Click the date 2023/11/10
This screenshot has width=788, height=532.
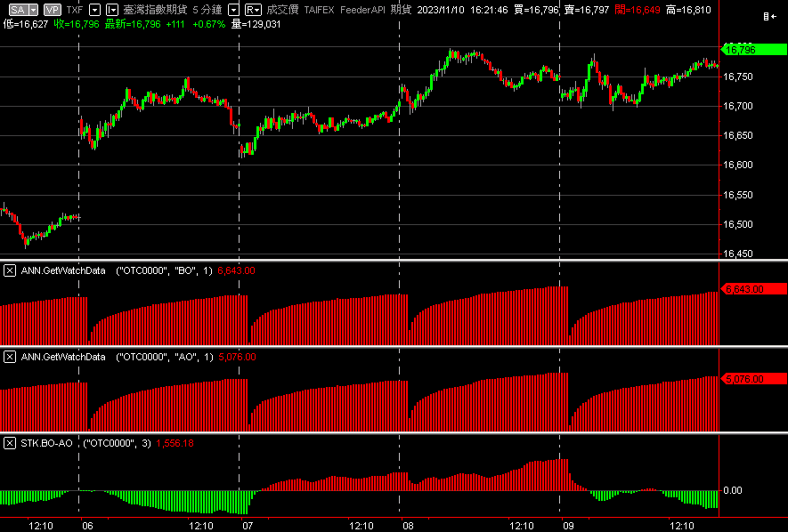tap(440, 10)
